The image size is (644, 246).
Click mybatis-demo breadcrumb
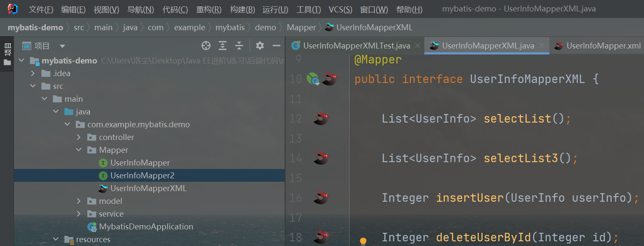pyautogui.click(x=35, y=28)
